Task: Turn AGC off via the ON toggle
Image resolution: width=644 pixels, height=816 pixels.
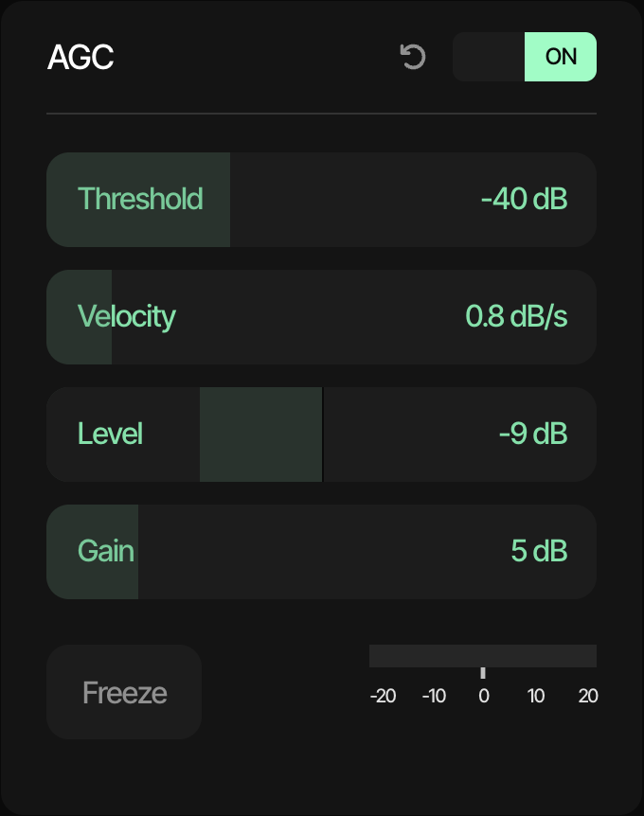Action: tap(560, 57)
